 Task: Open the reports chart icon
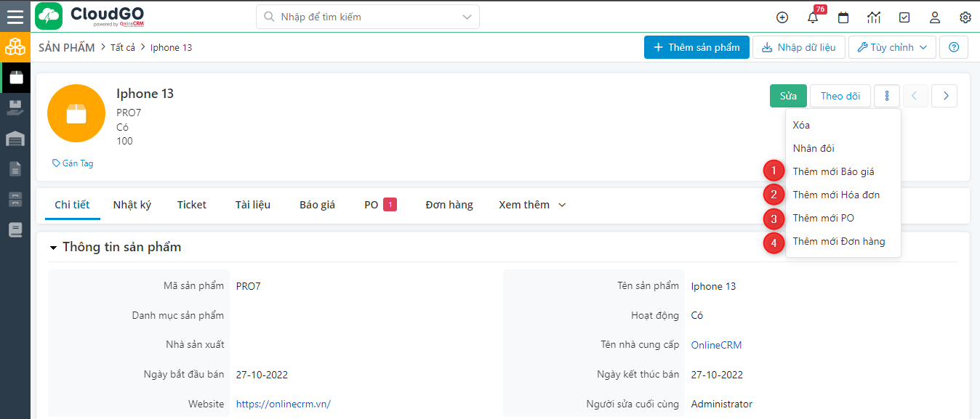coord(874,17)
